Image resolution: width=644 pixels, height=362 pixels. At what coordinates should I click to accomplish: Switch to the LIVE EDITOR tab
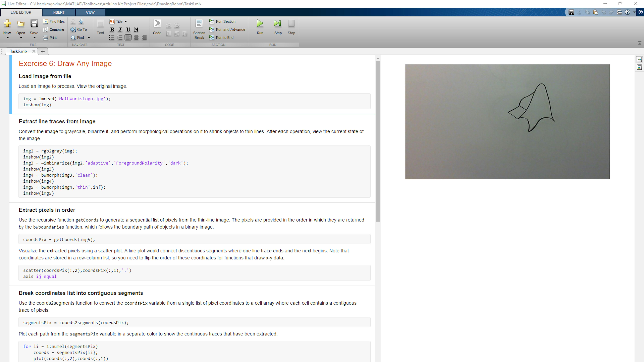(21, 12)
